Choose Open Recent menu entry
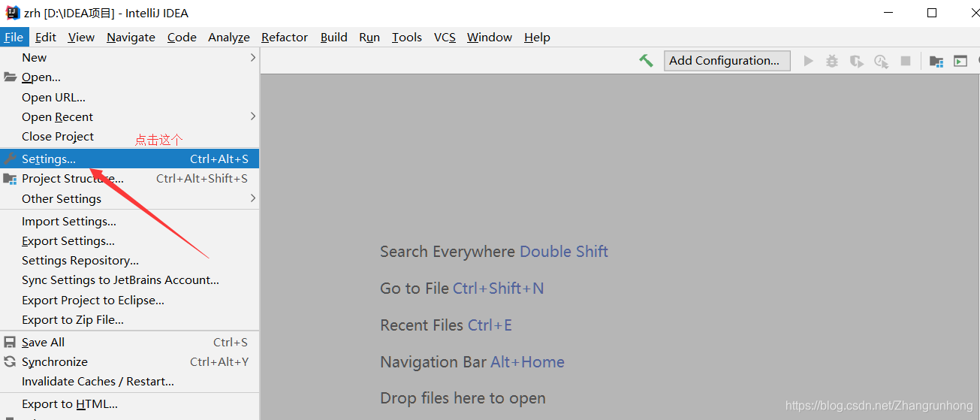Viewport: 980px width, 420px height. [130, 116]
